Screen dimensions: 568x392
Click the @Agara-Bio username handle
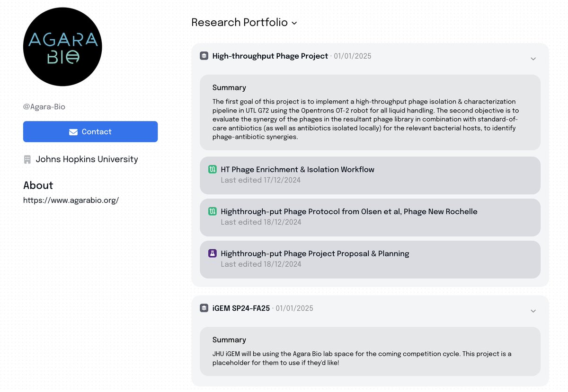click(44, 107)
